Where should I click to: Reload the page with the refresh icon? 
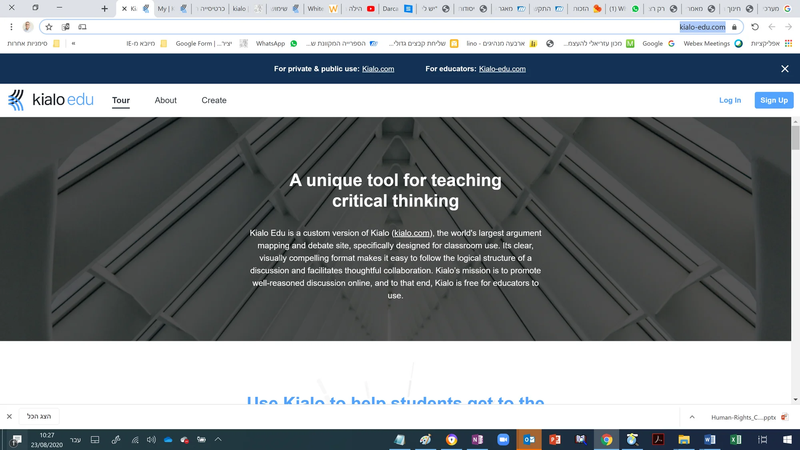[x=755, y=27]
